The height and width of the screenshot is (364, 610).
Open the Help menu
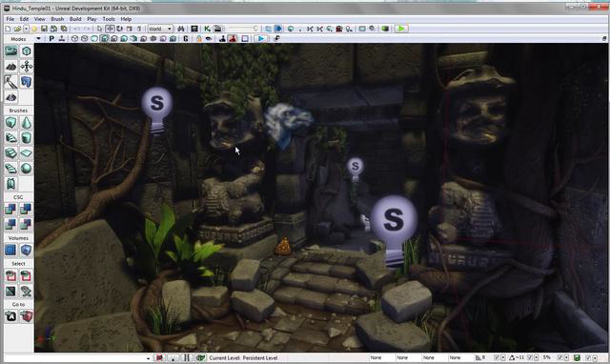click(126, 19)
